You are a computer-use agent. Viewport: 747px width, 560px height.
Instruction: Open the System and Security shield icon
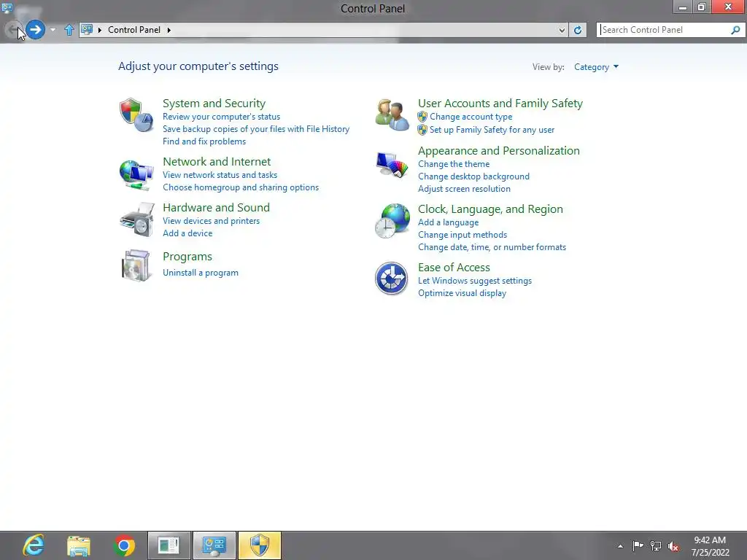tap(136, 114)
